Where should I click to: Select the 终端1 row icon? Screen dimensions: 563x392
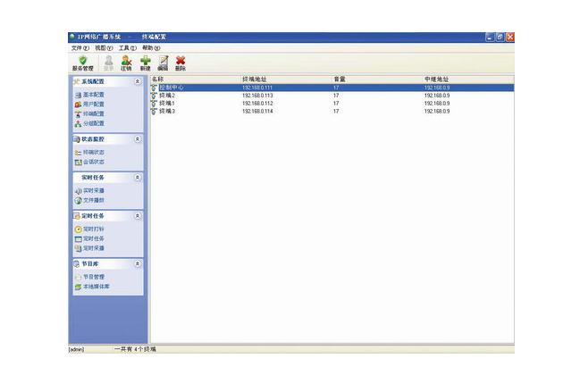(154, 104)
